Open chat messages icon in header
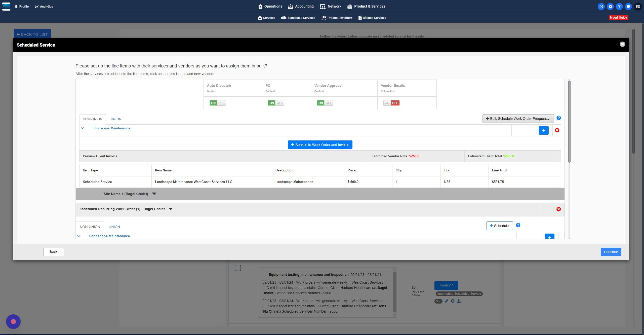 628,7
